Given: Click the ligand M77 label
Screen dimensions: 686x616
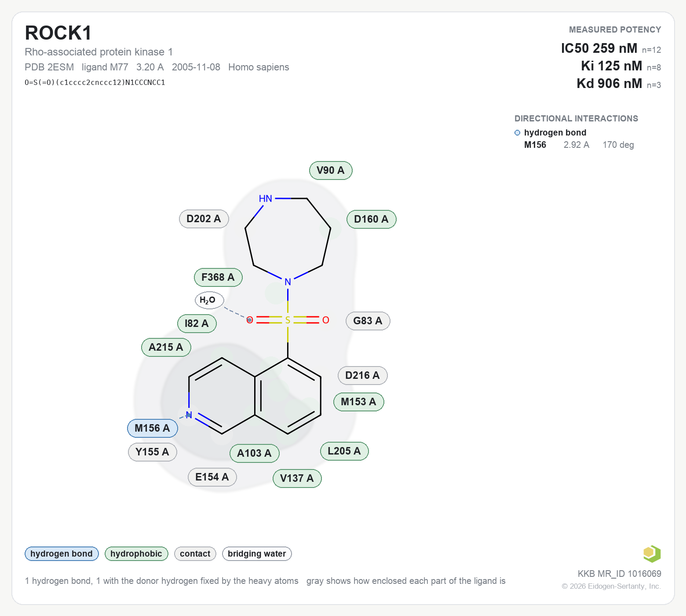Looking at the screenshot, I should pyautogui.click(x=105, y=67).
